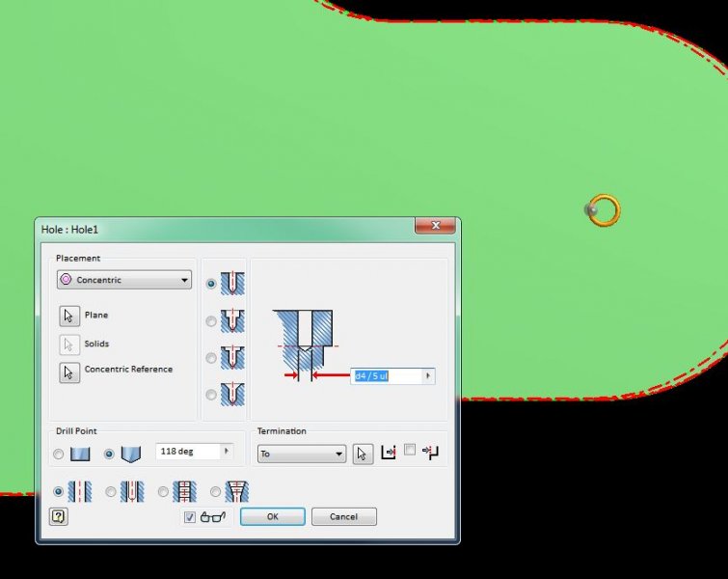
Task: Click the flat drill point image
Action: pos(80,454)
